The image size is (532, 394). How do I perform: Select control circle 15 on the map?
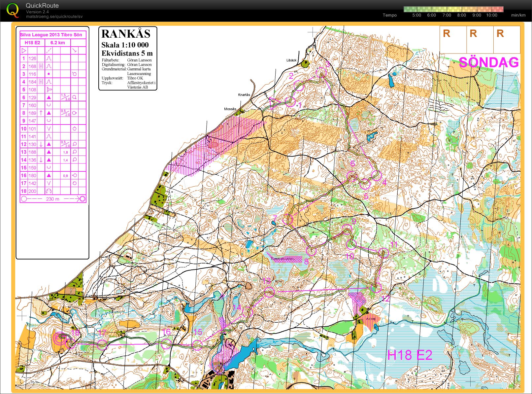(x=197, y=345)
